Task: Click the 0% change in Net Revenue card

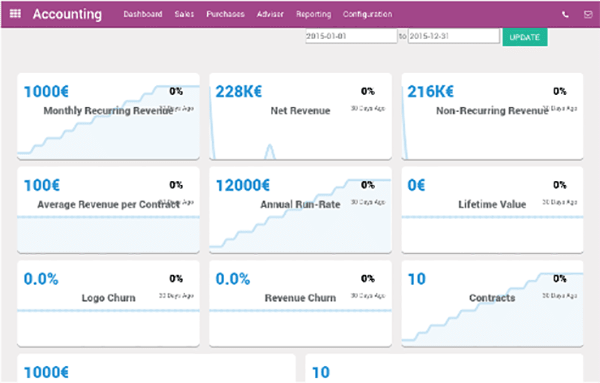Action: (x=368, y=91)
